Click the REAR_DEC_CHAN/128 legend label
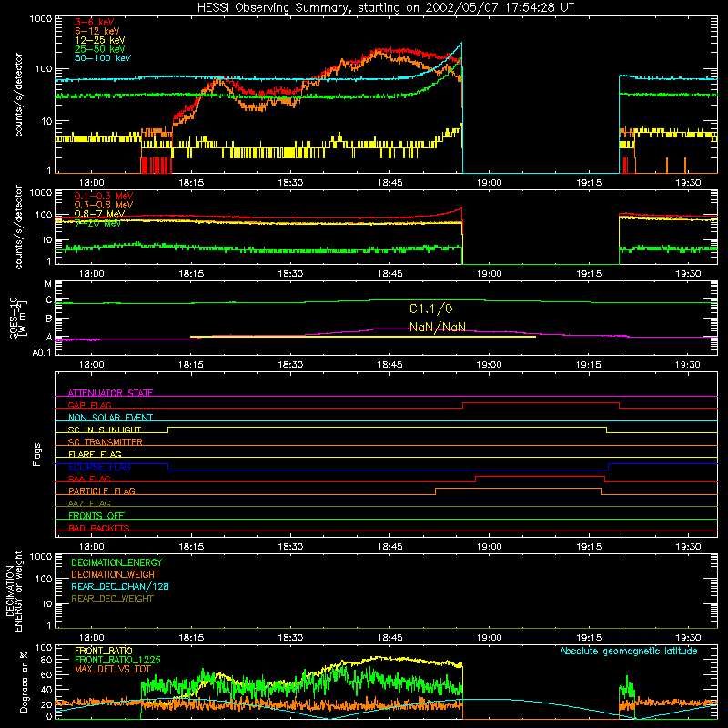Image resolution: width=728 pixels, height=728 pixels. (120, 586)
